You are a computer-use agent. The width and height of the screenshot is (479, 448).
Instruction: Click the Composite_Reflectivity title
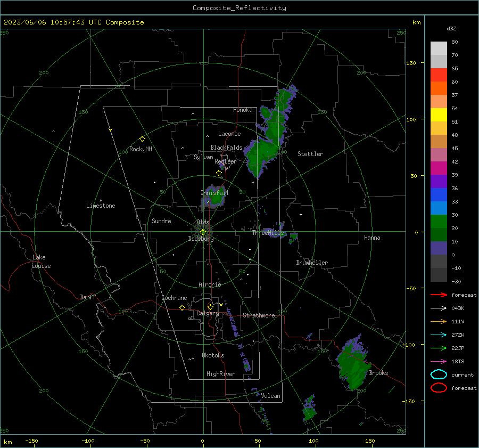pyautogui.click(x=240, y=8)
